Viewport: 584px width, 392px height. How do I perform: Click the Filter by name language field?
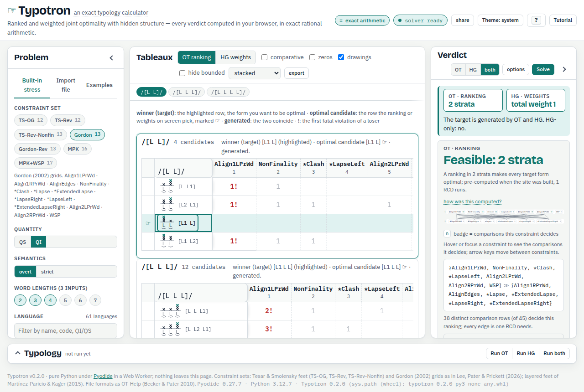66,330
